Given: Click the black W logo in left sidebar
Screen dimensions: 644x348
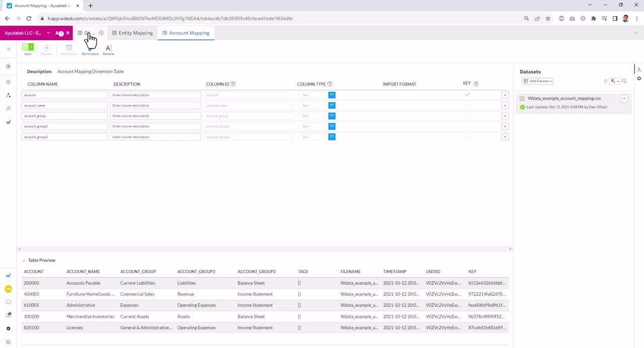Looking at the screenshot, I should (8, 122).
